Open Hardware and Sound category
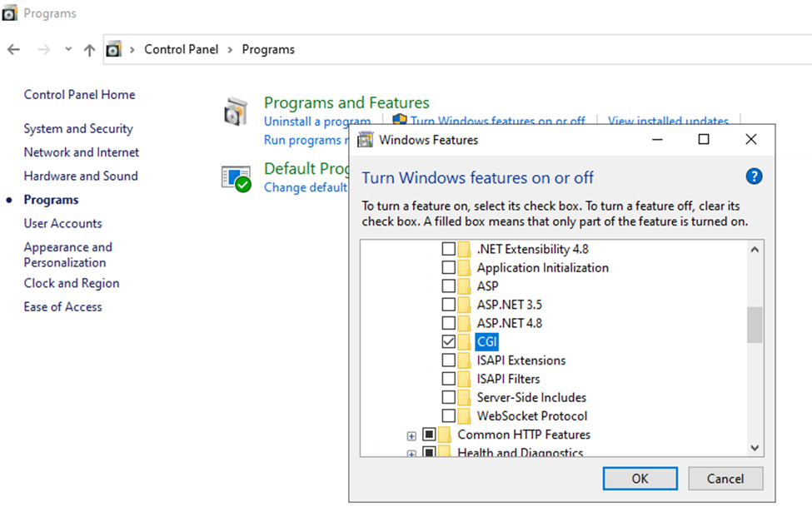Image resolution: width=812 pixels, height=512 pixels. (81, 176)
